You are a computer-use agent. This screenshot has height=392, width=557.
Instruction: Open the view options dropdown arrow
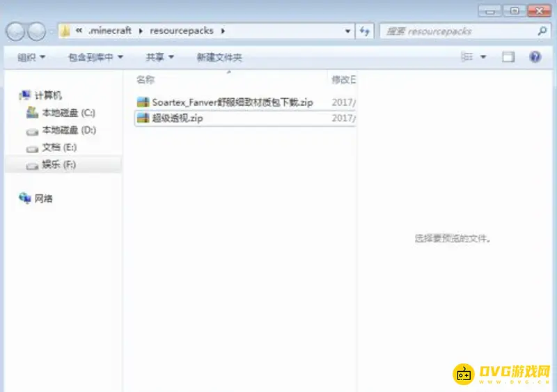point(483,57)
